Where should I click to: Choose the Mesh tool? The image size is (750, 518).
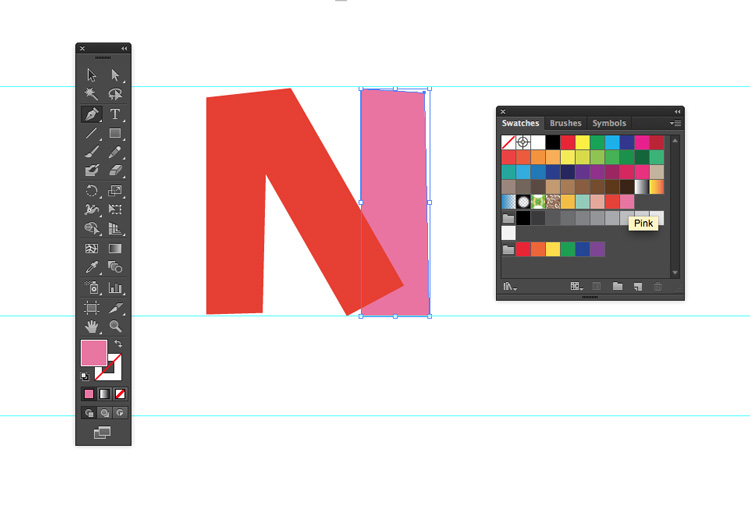pyautogui.click(x=91, y=248)
